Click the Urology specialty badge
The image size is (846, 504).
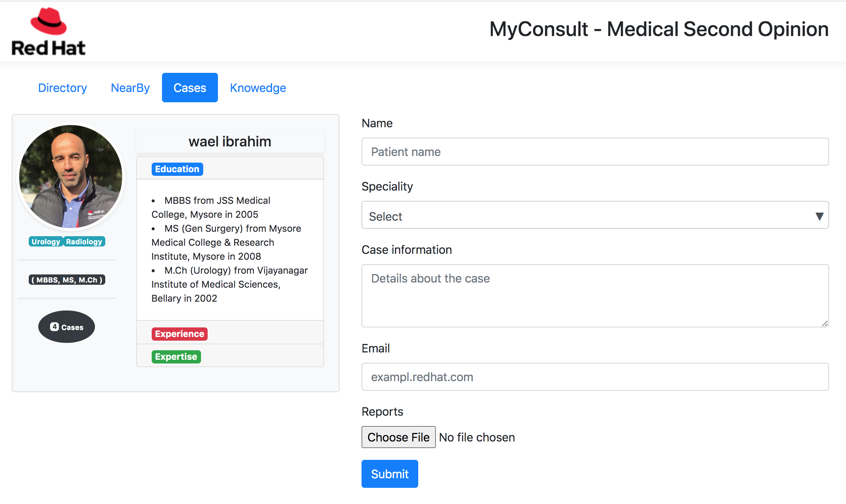pyautogui.click(x=46, y=242)
